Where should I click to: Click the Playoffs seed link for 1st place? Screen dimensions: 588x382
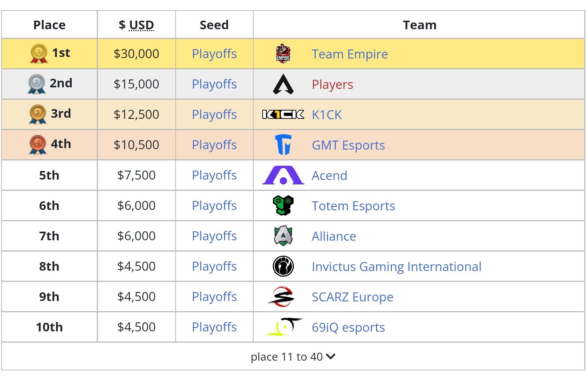pos(214,54)
